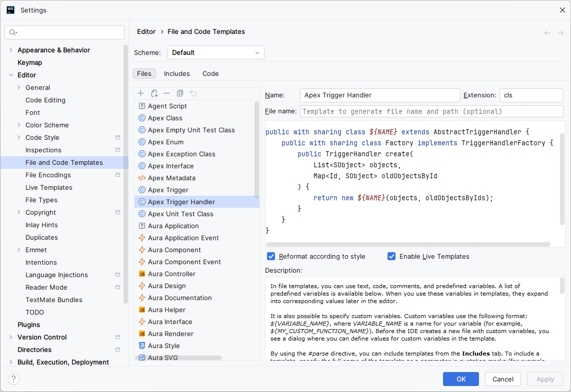Expand the Copyright node
Image resolution: width=571 pixels, height=392 pixels.
(x=19, y=212)
